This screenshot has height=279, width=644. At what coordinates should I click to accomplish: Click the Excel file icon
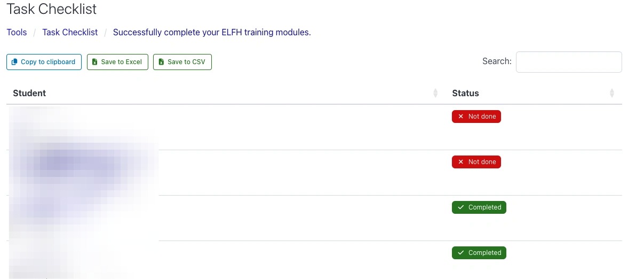[x=94, y=62]
